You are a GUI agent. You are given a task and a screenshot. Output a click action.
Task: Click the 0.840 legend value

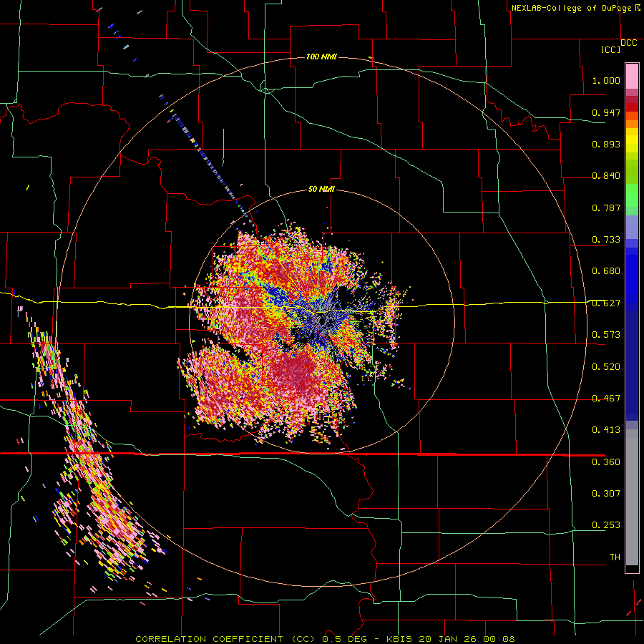click(x=606, y=176)
